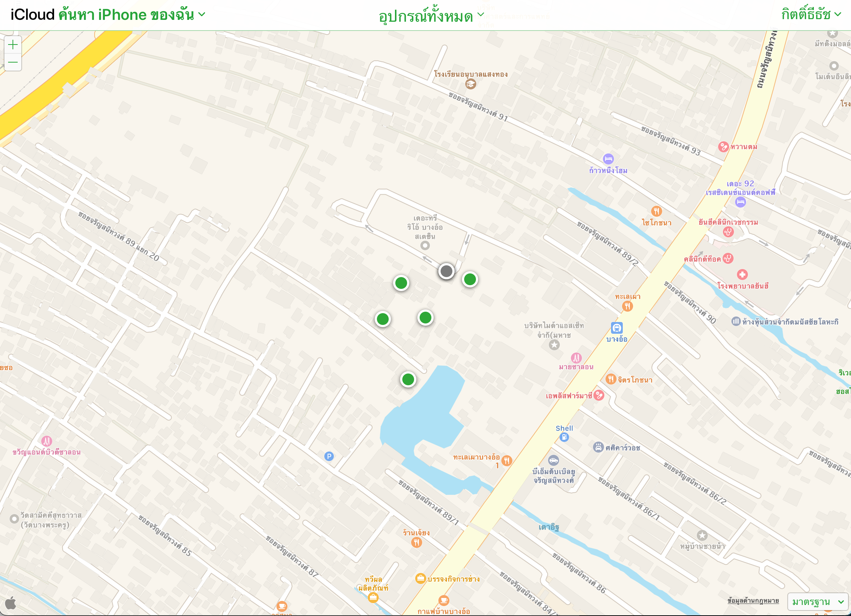Click the หวานตม place icon
Screen dimensions: 851x616
(723, 147)
